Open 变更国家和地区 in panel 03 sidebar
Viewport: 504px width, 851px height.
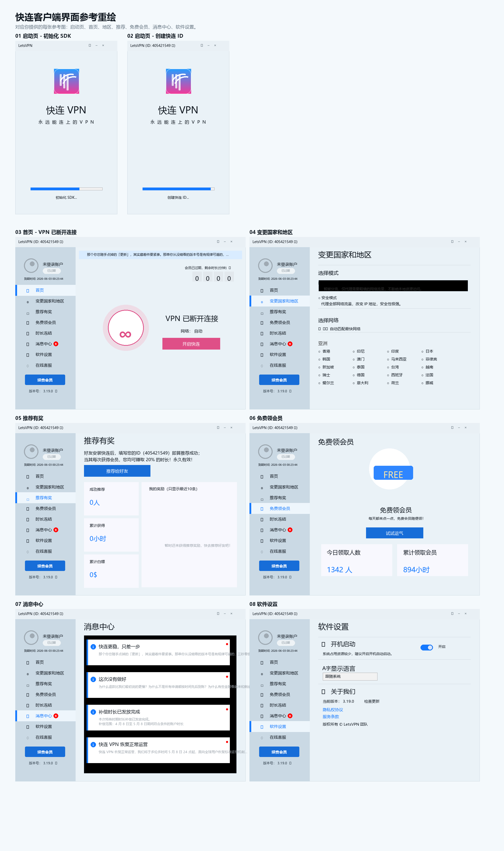coord(46,301)
